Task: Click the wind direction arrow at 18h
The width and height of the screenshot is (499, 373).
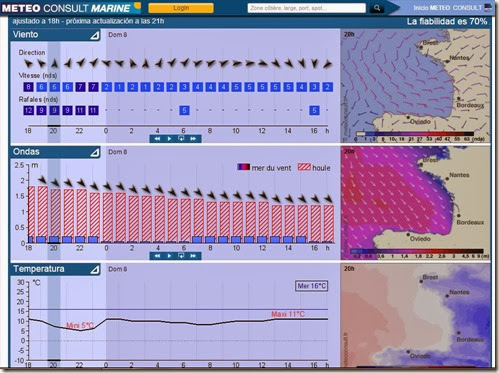Action: pos(28,63)
